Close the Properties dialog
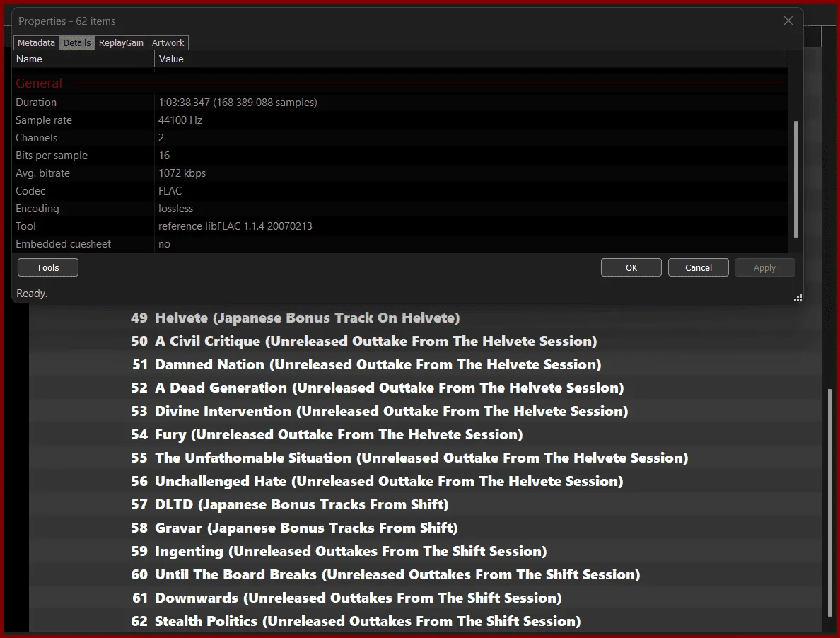Image resolution: width=840 pixels, height=638 pixels. click(x=788, y=21)
